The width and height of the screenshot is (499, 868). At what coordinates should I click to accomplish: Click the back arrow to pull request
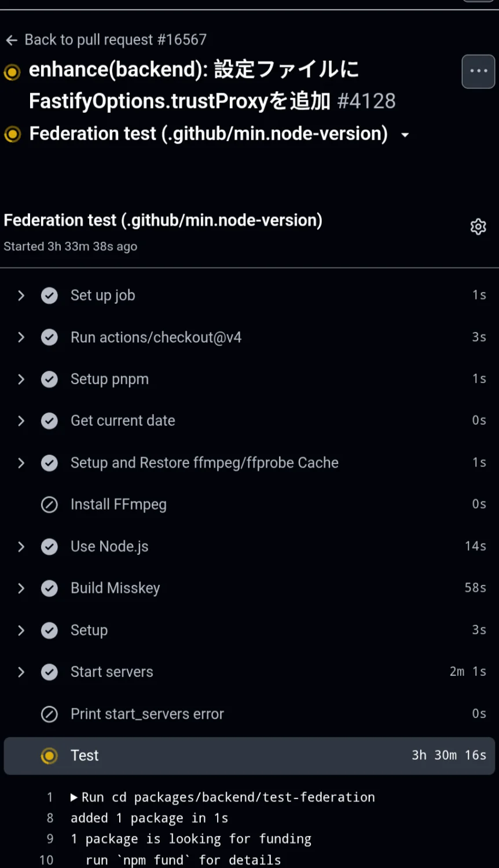pyautogui.click(x=12, y=40)
